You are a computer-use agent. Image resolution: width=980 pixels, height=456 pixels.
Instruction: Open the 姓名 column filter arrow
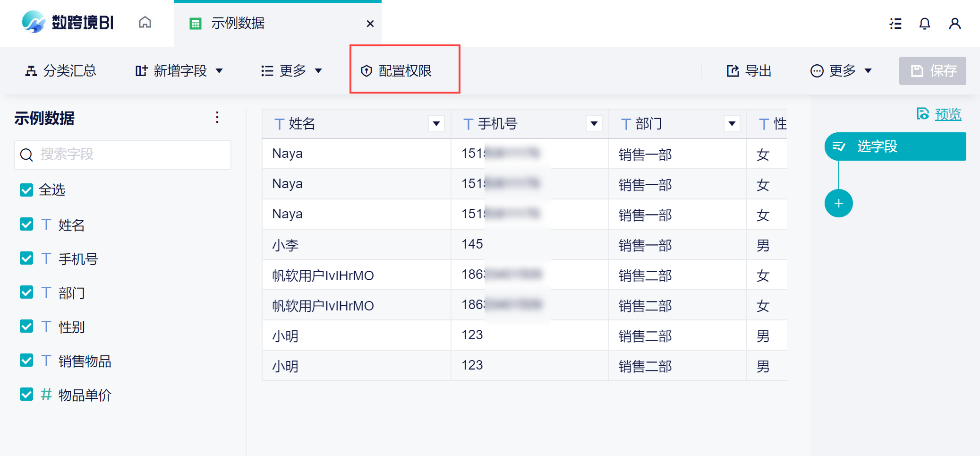436,124
